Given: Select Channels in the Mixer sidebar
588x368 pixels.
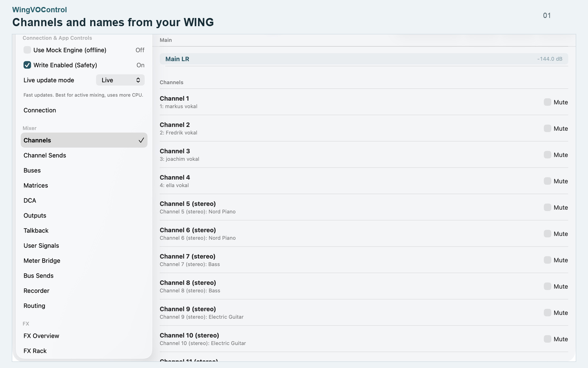Looking at the screenshot, I should point(84,140).
